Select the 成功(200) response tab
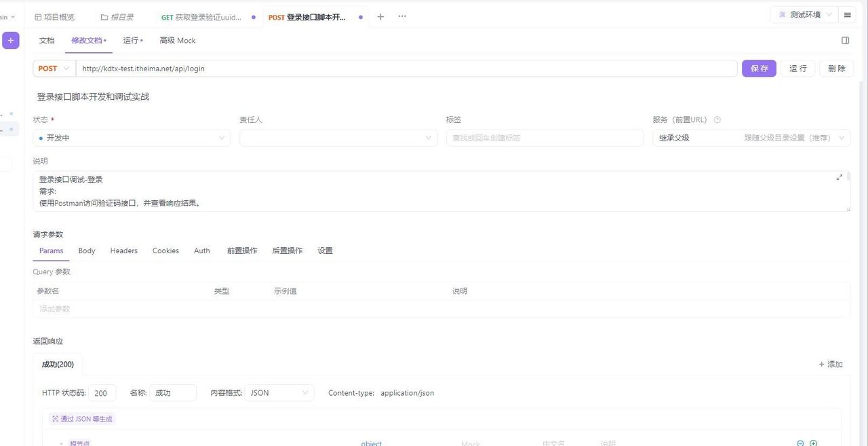868x446 pixels. [x=58, y=364]
